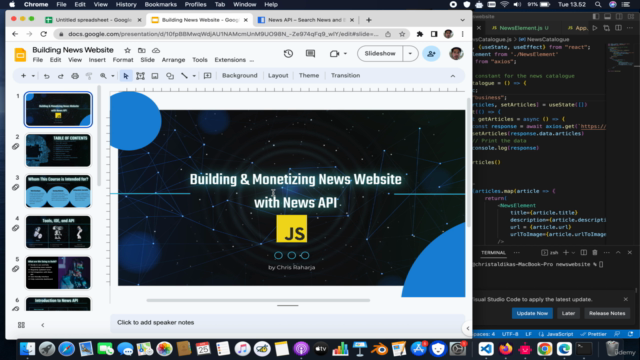Screen dimensions: 640x360
Task: Click the speaker notes field
Action: 287,322
